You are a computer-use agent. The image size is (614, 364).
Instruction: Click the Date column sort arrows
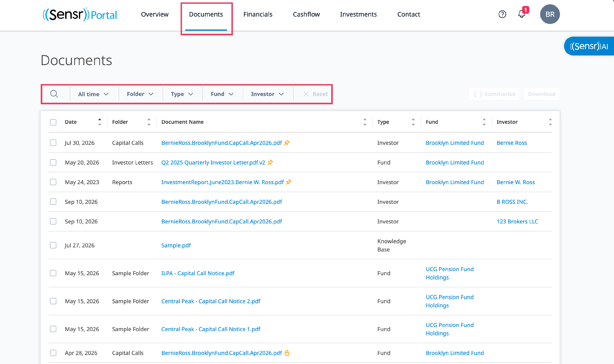tap(100, 122)
